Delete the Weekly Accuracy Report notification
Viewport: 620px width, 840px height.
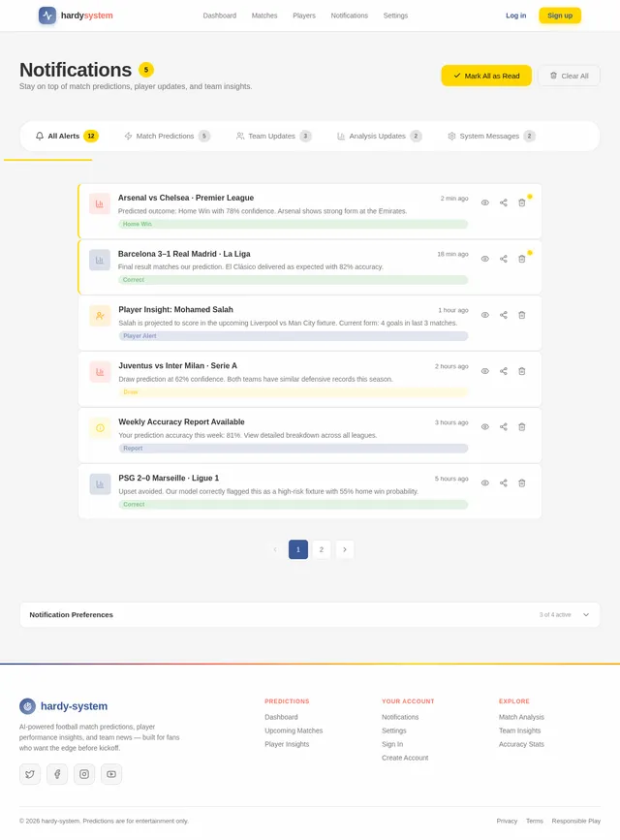[521, 427]
